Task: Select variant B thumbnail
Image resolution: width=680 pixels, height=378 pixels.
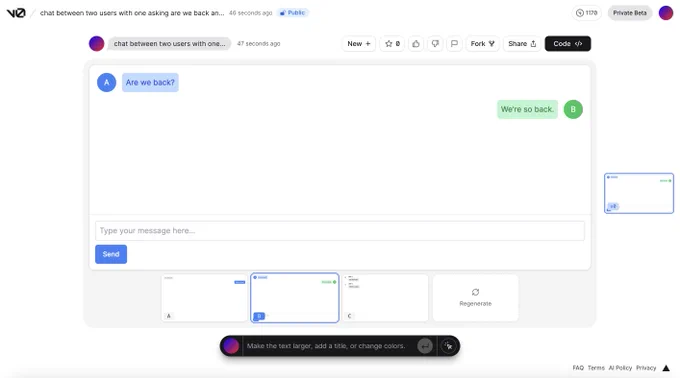Action: point(295,298)
